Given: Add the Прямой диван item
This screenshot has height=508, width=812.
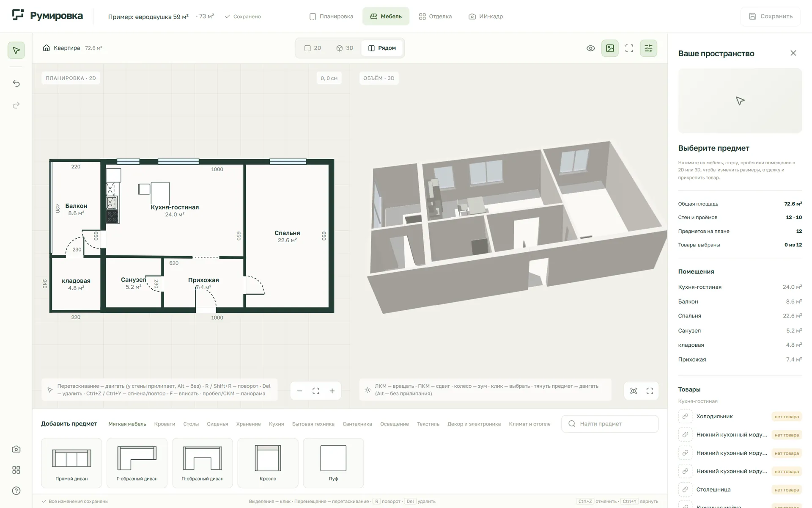Looking at the screenshot, I should coord(71,463).
